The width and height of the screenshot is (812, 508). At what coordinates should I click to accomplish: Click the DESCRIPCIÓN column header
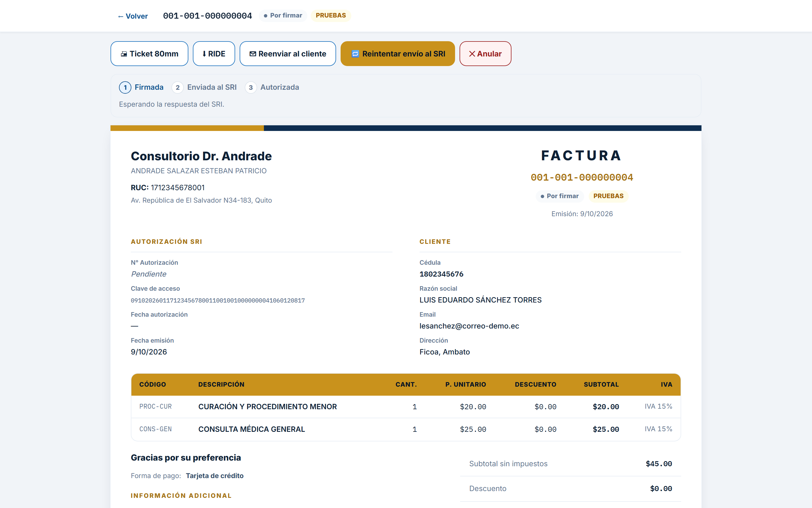221,384
